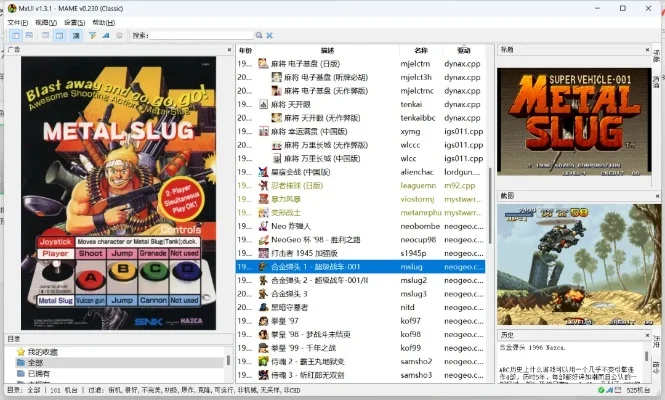The width and height of the screenshot is (665, 400).
Task: Close the 历史 history panel
Action: pyautogui.click(x=647, y=335)
